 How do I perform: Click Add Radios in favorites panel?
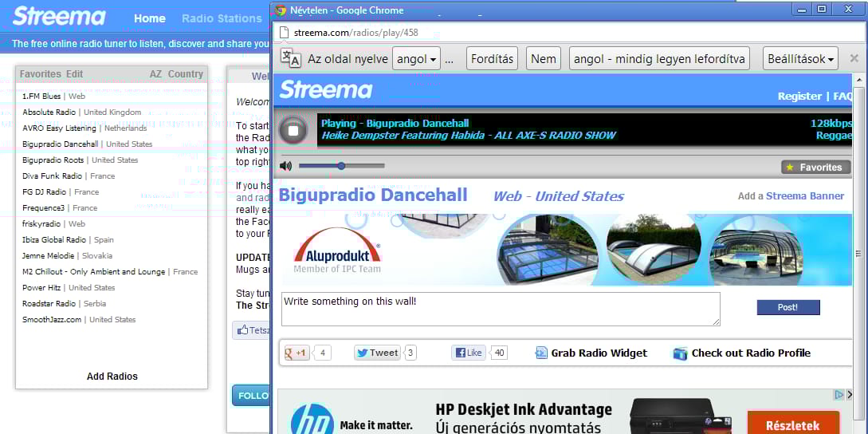[x=112, y=377]
